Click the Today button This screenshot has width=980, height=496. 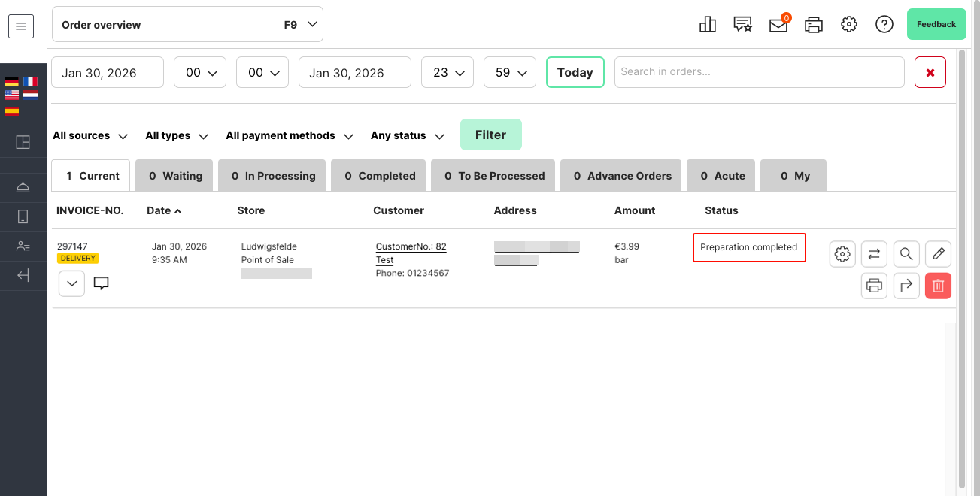[x=575, y=72]
